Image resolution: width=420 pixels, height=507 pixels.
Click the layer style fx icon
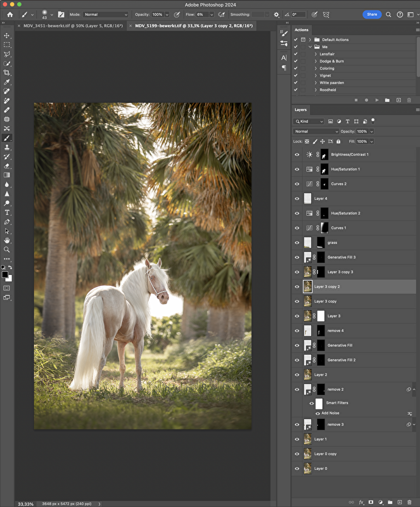point(362,502)
